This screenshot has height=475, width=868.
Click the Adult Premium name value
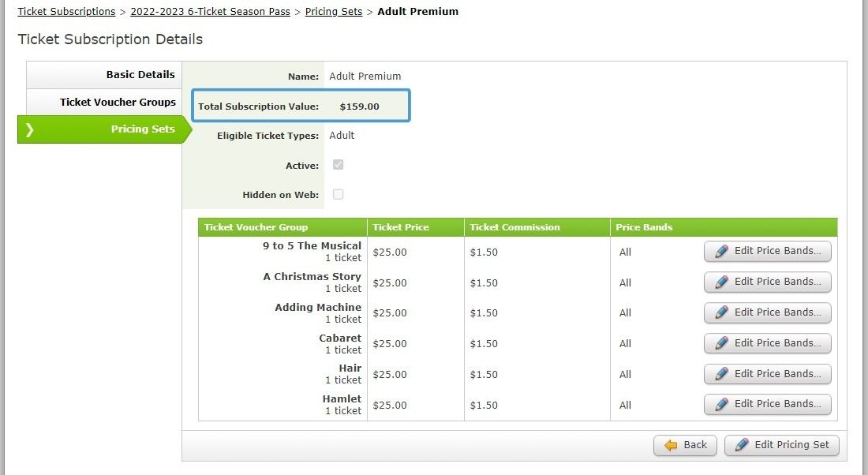click(x=365, y=77)
